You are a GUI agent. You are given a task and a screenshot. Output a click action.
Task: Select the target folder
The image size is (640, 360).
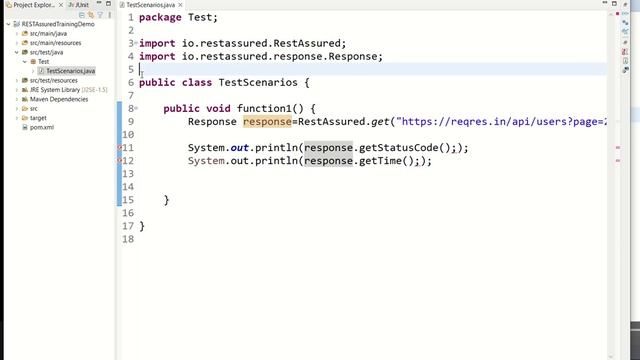coord(38,118)
